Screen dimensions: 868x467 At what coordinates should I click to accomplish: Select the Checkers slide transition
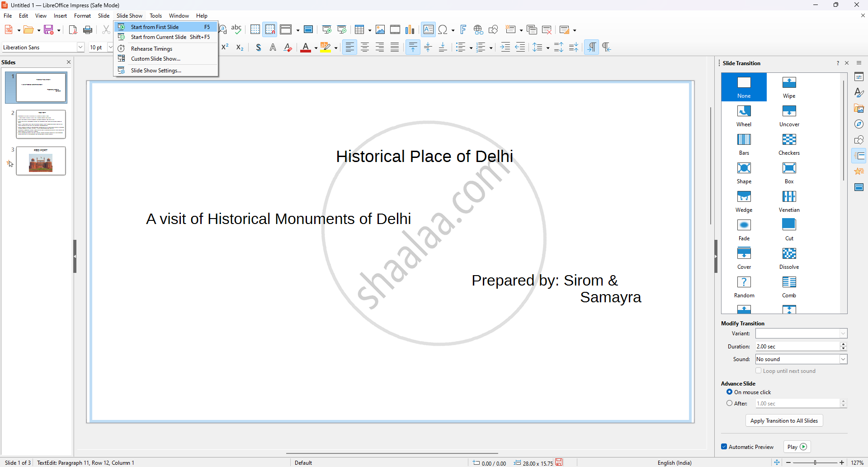pyautogui.click(x=789, y=144)
